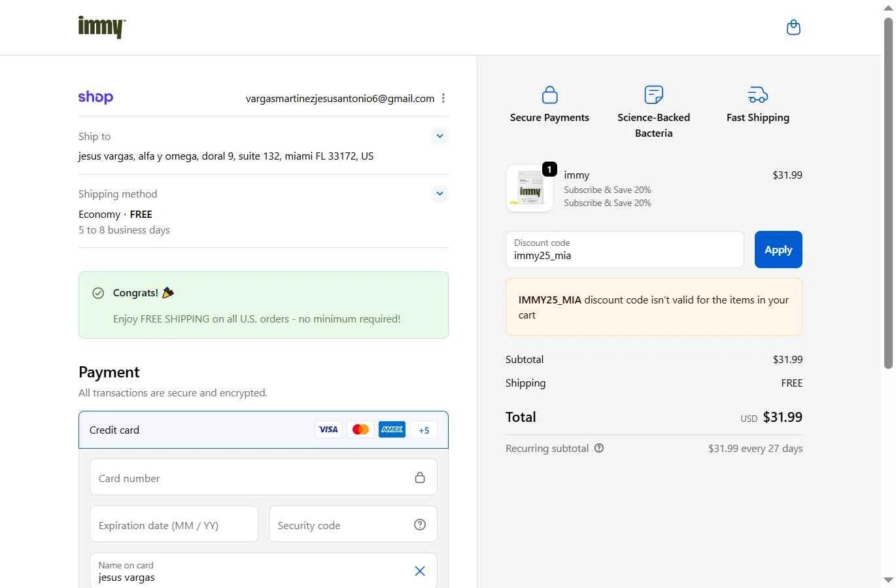Click the Card number field
Viewport: 896px width, 588px height.
264,477
